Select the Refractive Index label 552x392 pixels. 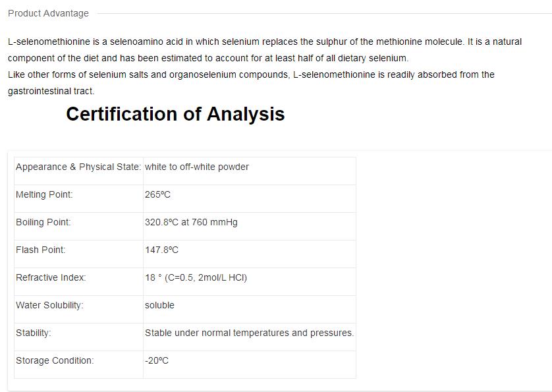[x=51, y=277]
